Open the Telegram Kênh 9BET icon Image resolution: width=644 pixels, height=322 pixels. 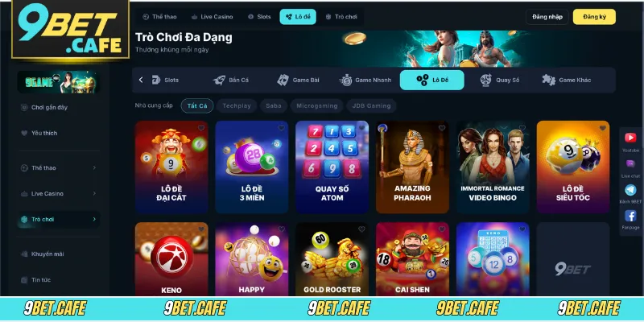click(x=630, y=189)
